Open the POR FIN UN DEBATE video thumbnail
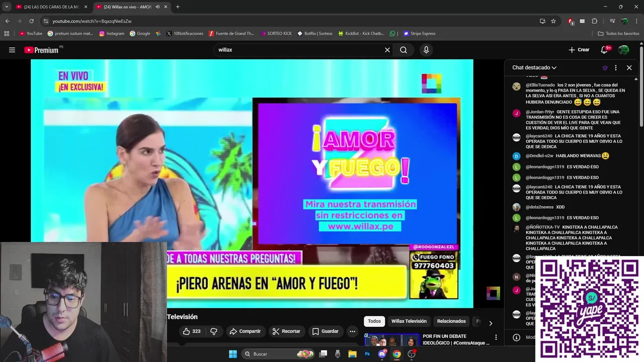The image size is (644, 362). point(392,340)
